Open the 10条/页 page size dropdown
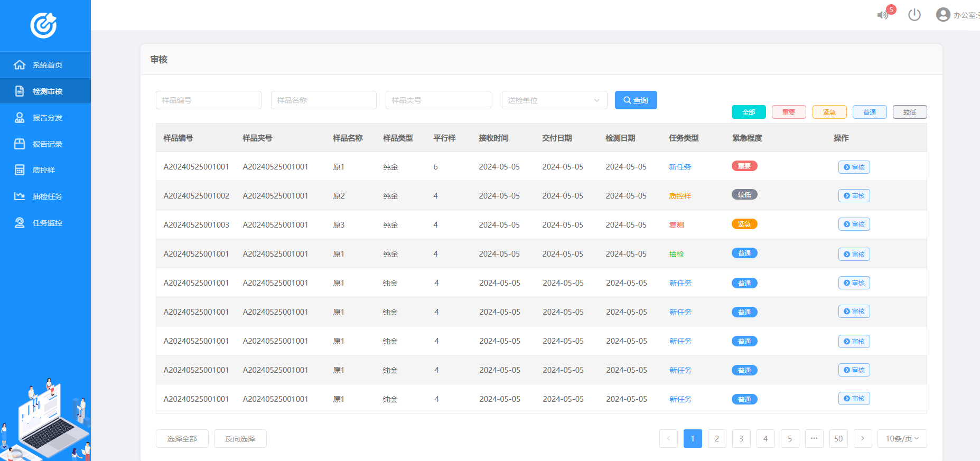The width and height of the screenshot is (980, 461). pos(902,438)
